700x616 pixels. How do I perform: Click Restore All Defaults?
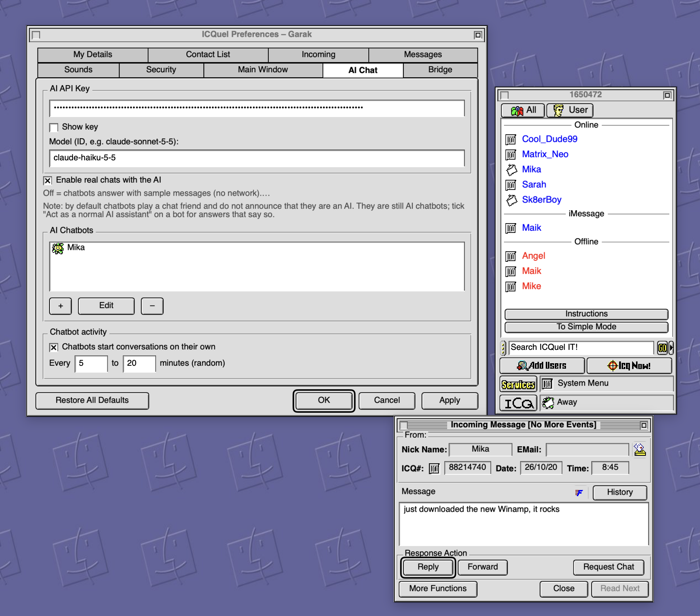coord(92,400)
